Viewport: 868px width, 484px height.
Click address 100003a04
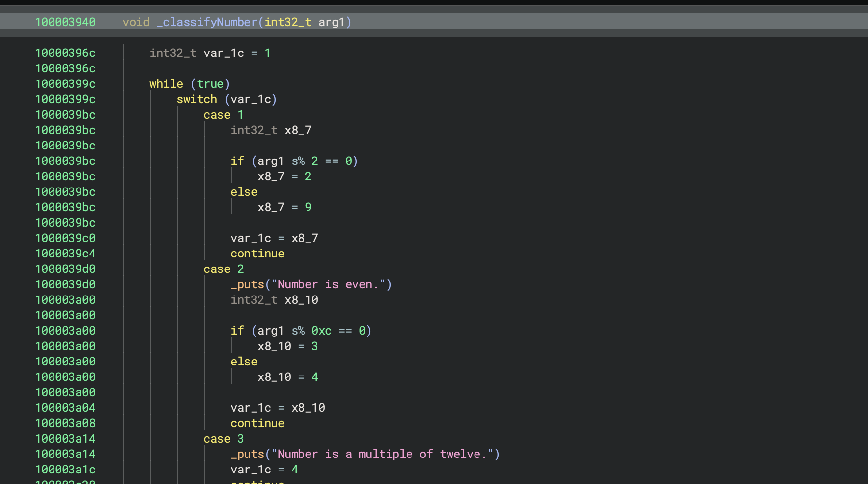tap(65, 408)
